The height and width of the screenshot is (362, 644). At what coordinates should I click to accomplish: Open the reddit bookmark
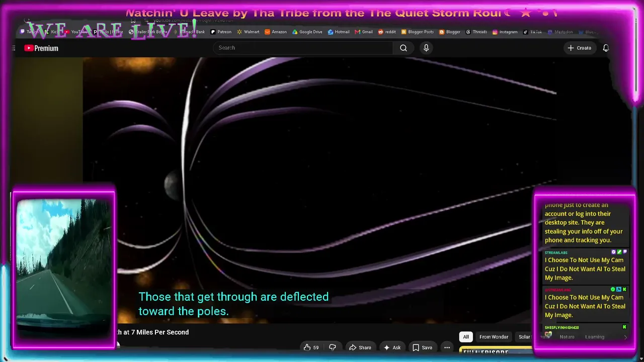click(387, 32)
